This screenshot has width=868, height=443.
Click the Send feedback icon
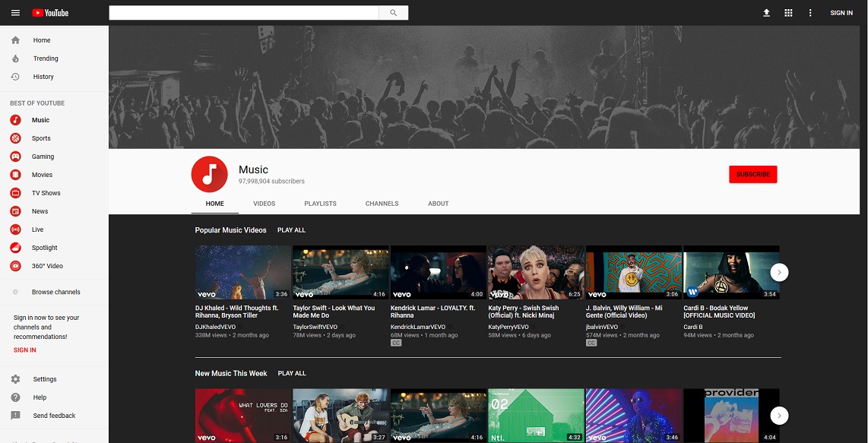[x=15, y=416]
